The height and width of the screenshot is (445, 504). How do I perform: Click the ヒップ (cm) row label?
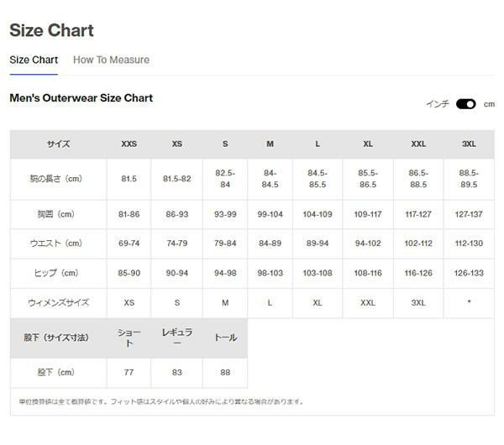(59, 273)
